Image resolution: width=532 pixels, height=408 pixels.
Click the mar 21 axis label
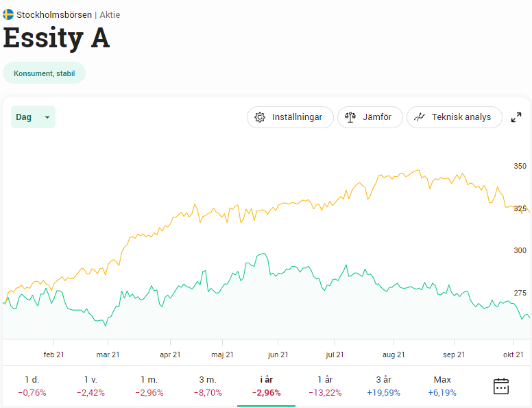[108, 355]
